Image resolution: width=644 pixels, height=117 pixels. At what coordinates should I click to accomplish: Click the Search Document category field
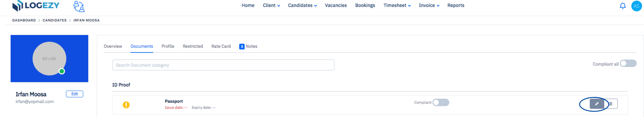223,65
